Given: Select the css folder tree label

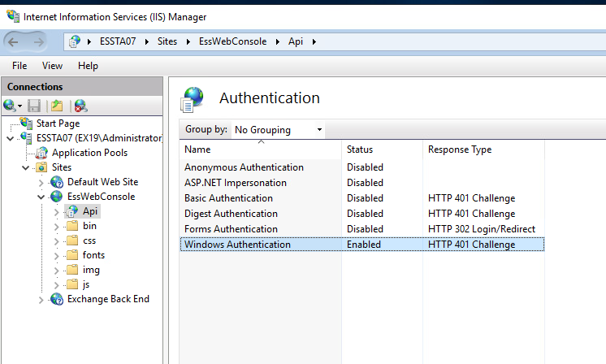Looking at the screenshot, I should pos(89,240).
